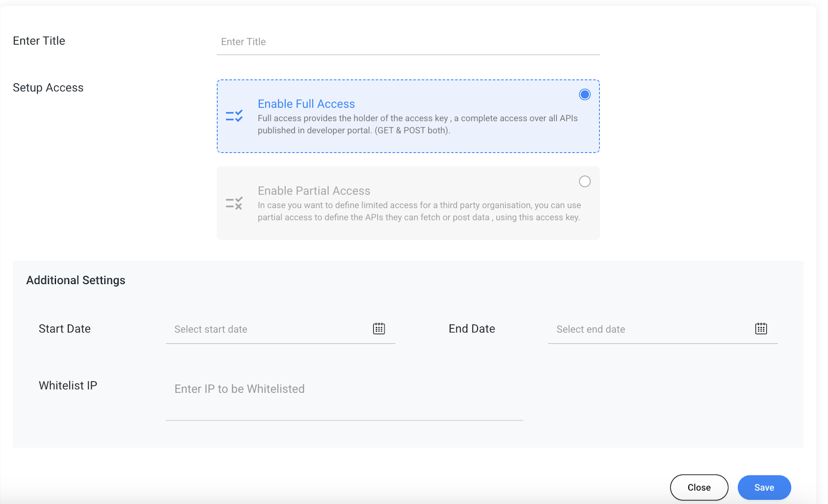Screen dimensions: 828x504
Task: Click the Enter Title input field
Action: pos(408,42)
